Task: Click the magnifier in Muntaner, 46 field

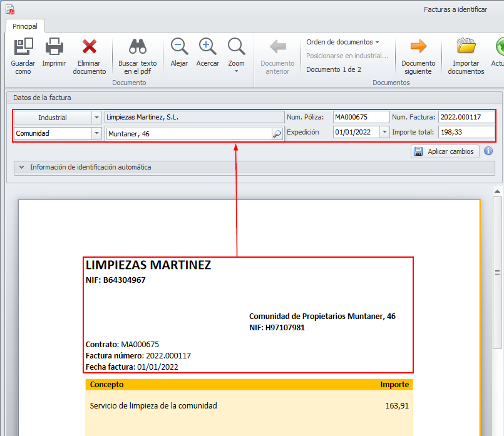Action: coord(277,133)
